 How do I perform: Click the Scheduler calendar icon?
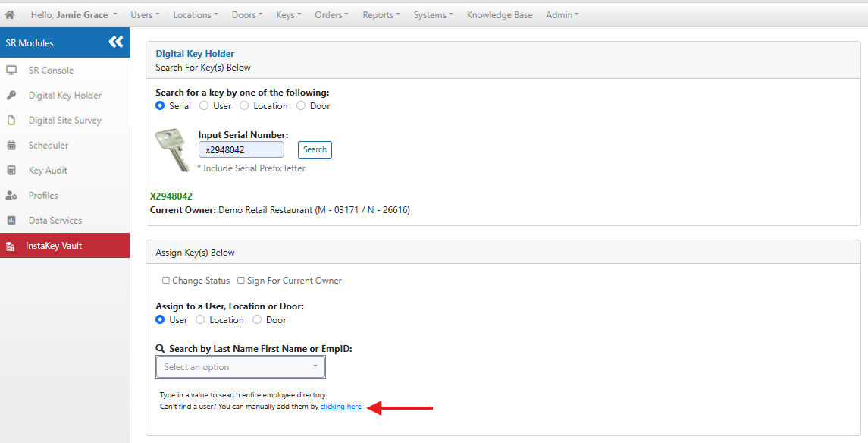(x=11, y=146)
